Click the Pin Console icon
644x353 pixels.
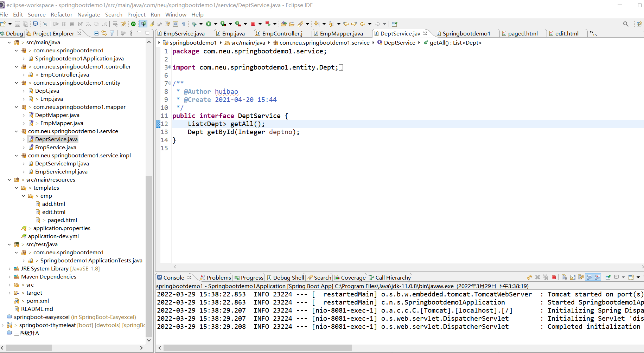608,277
